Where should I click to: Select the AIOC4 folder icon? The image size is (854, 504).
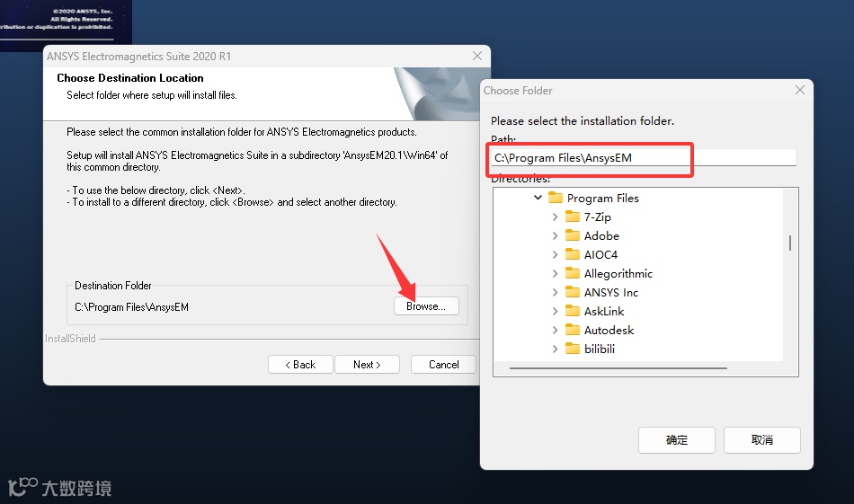[x=573, y=254]
